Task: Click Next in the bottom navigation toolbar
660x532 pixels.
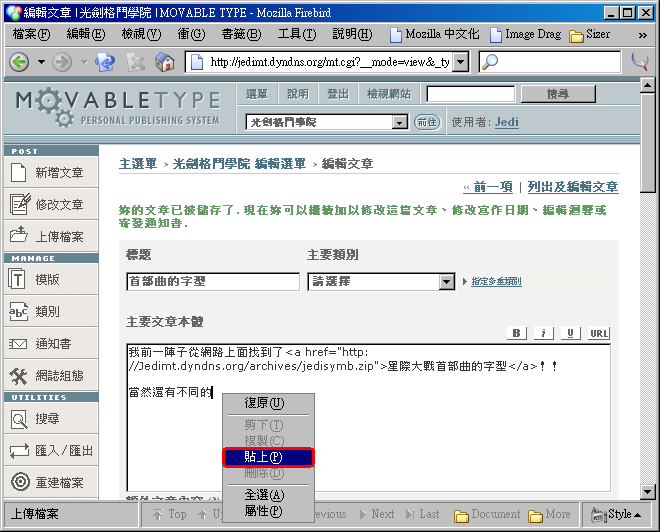Action: [x=377, y=514]
